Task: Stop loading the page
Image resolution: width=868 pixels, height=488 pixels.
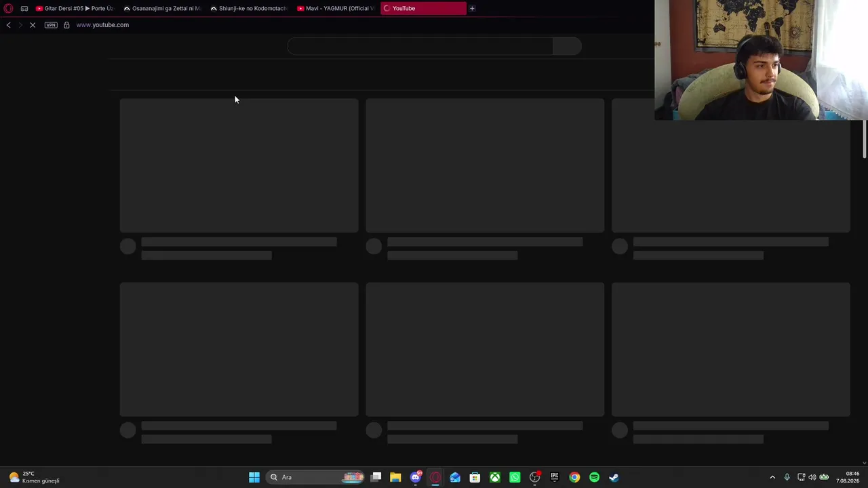Action: [33, 25]
